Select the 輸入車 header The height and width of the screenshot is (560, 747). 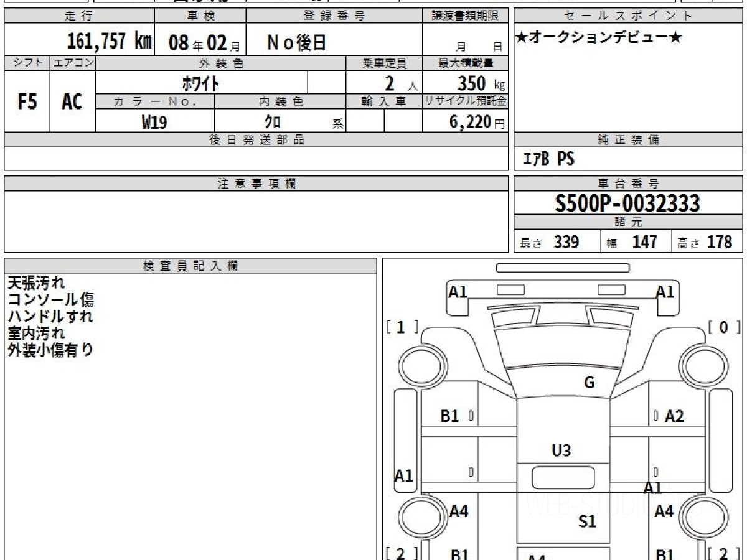(x=384, y=101)
